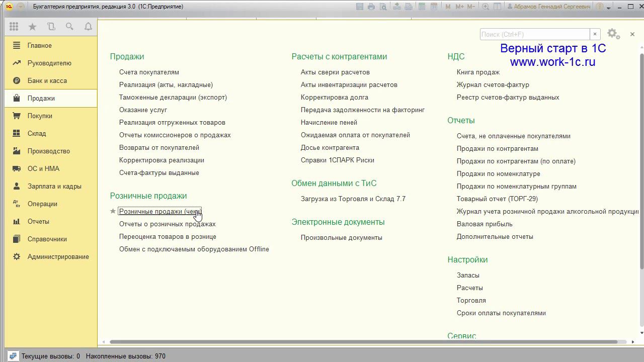Click the magnifier search icon in top-left panel
Image resolution: width=644 pixels, height=362 pixels.
[x=69, y=27]
